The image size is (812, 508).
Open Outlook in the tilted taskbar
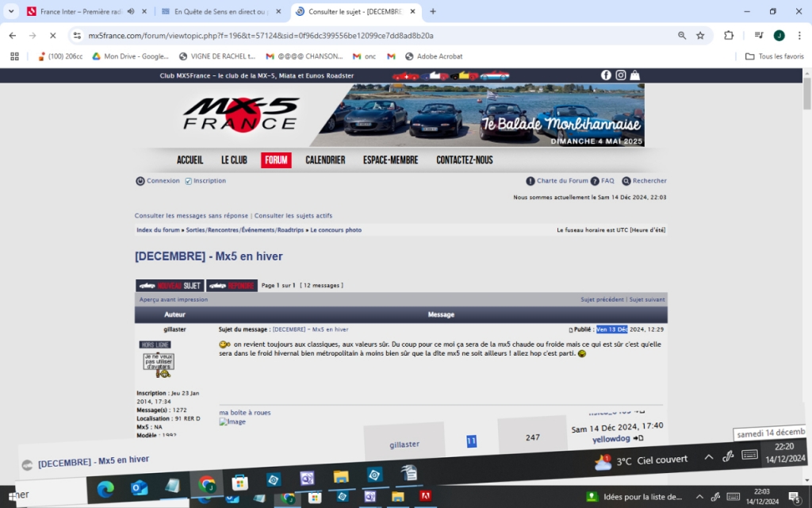pos(139,487)
